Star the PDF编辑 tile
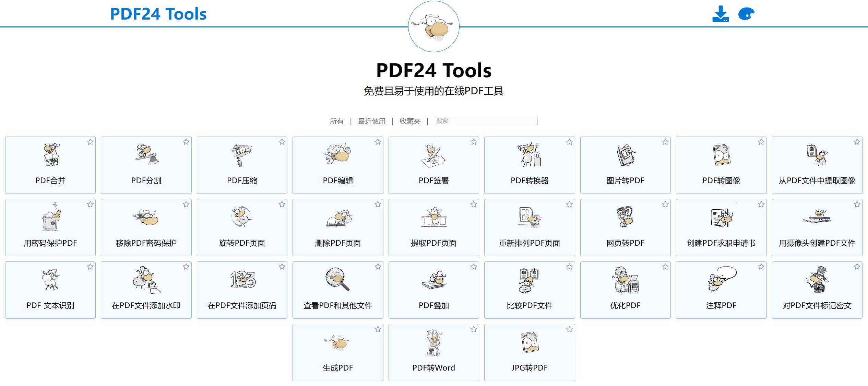Viewport: 868px width, 386px height. [x=378, y=142]
